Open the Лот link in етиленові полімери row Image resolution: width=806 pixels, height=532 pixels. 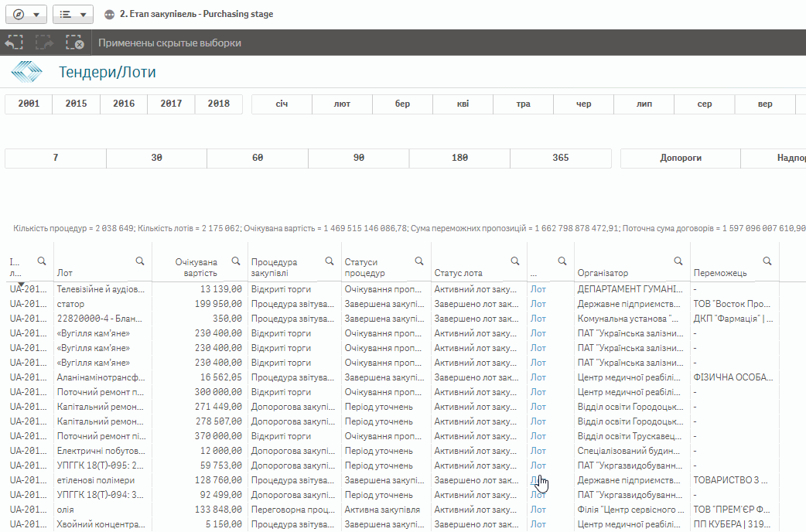538,480
